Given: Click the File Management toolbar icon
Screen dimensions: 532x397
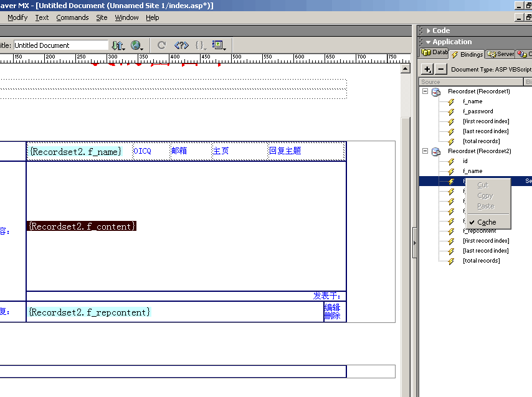Looking at the screenshot, I should (117, 45).
